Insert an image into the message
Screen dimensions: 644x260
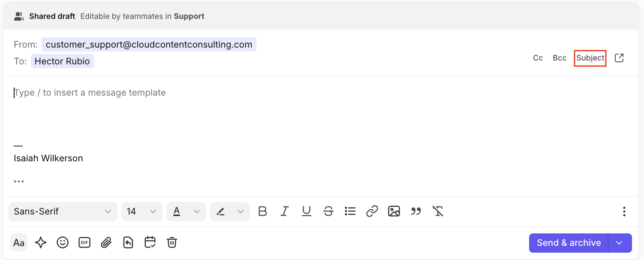point(394,212)
